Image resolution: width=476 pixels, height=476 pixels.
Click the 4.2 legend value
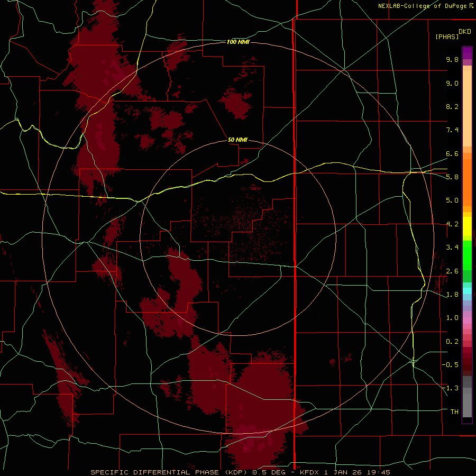(x=452, y=224)
